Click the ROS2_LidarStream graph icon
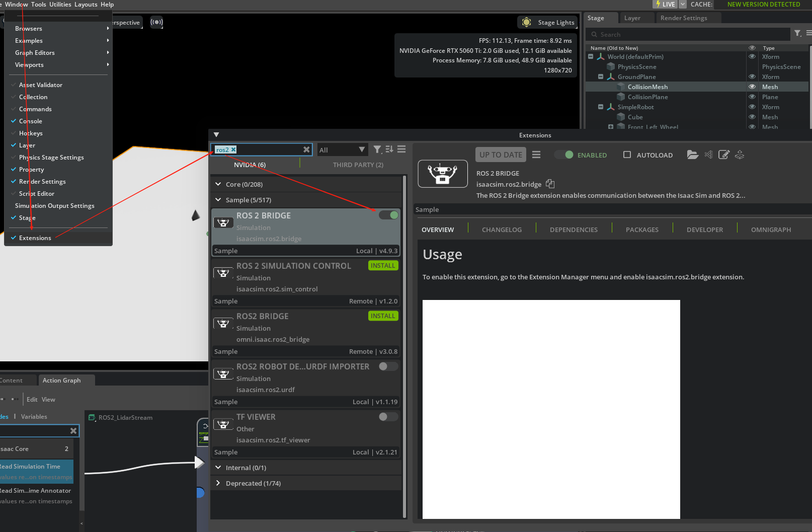Viewport: 812px width, 532px height. click(x=92, y=417)
